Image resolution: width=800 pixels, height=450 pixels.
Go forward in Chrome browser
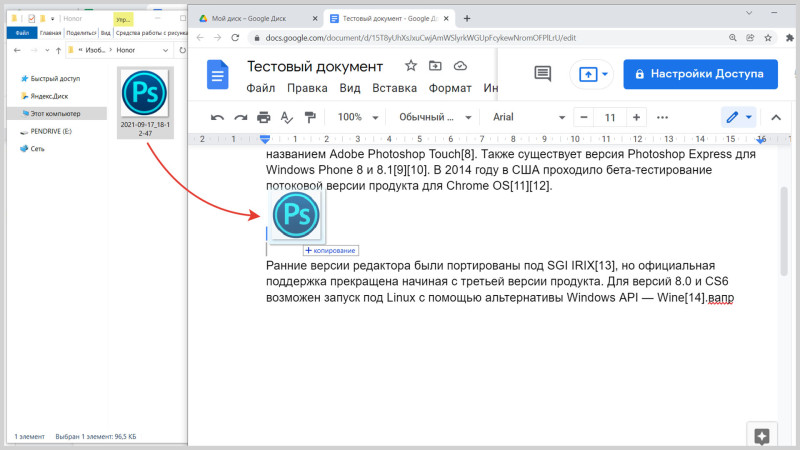217,38
